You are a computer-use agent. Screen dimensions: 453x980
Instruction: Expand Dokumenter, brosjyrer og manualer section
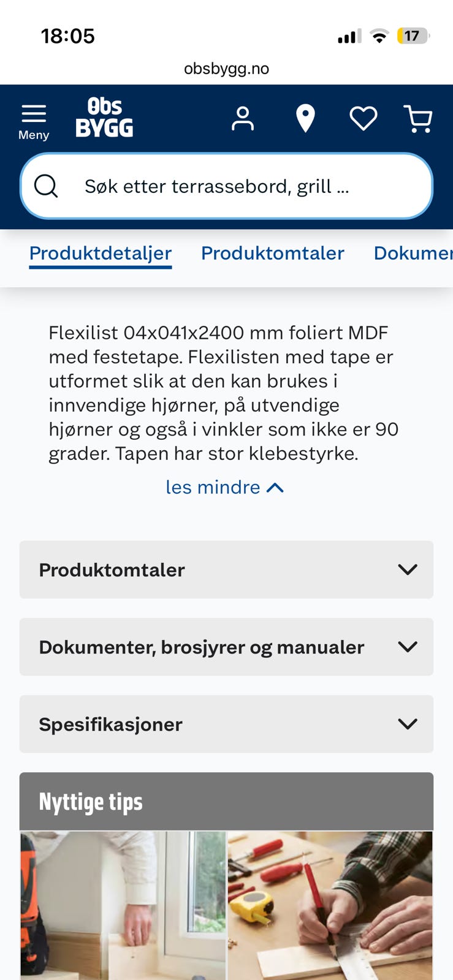[x=226, y=647]
